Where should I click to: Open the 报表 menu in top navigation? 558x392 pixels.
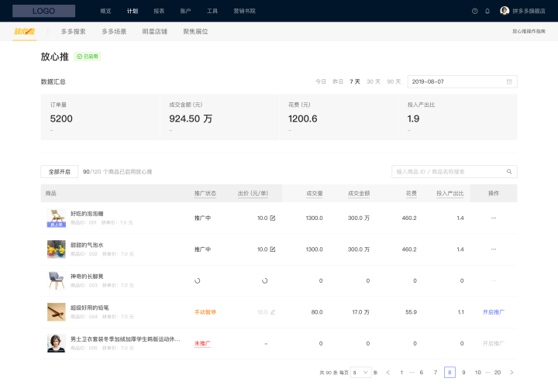159,11
